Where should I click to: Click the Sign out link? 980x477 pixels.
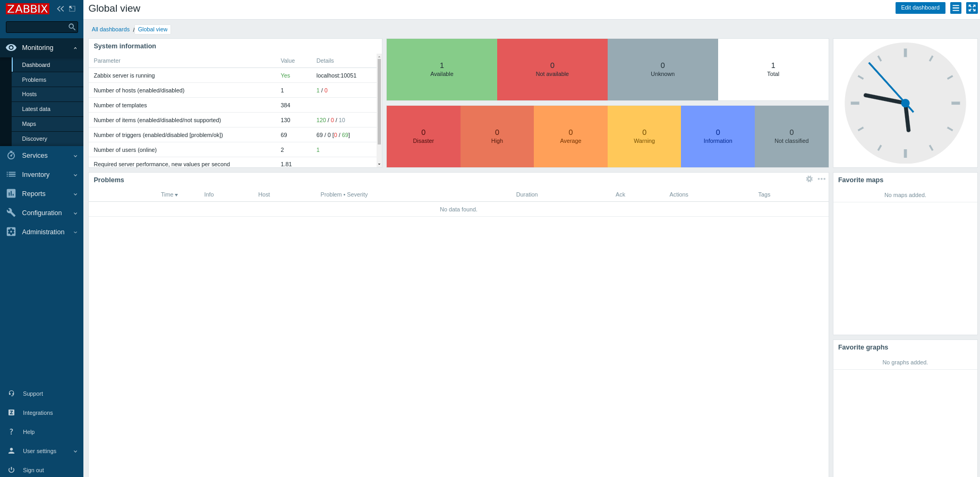[x=33, y=470]
